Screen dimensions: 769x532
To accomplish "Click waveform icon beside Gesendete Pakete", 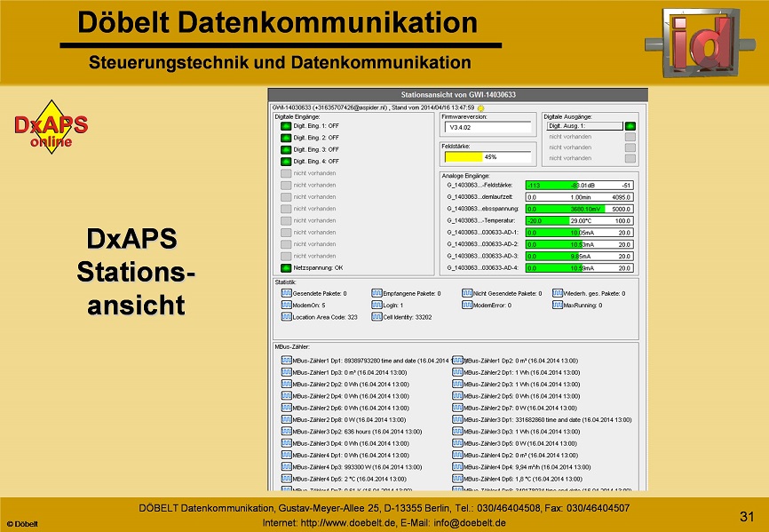I will point(287,293).
